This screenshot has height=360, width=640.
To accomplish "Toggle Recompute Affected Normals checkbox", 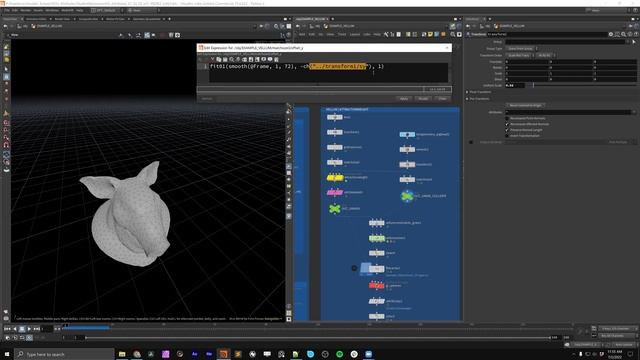I will [x=507, y=124].
